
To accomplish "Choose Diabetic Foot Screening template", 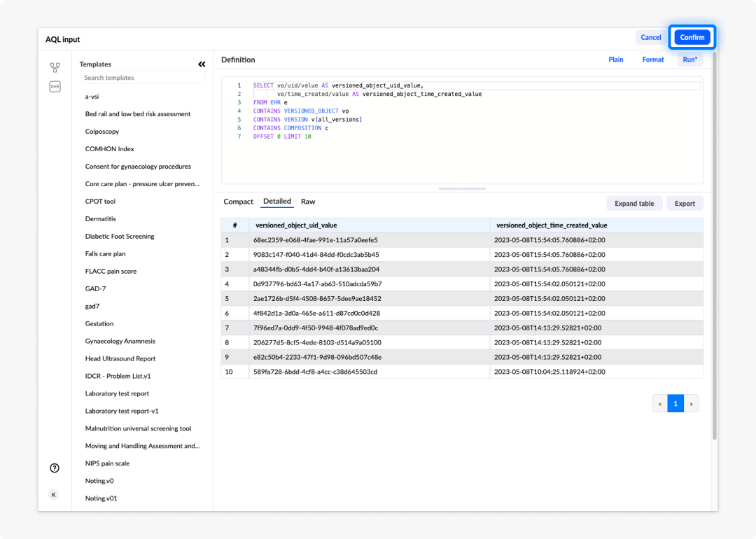I will click(120, 236).
